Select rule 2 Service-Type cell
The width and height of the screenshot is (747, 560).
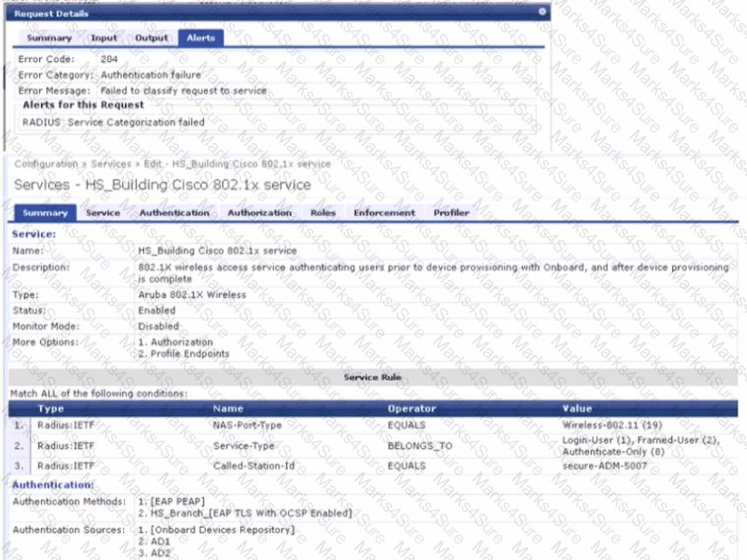[x=243, y=447]
